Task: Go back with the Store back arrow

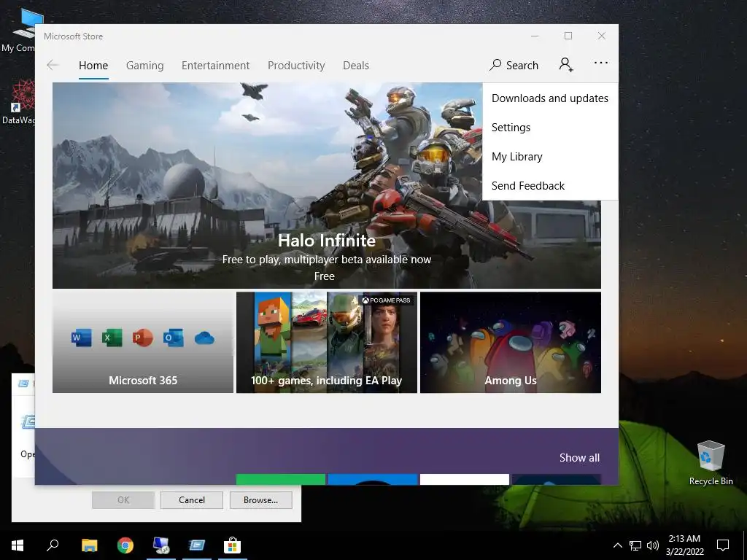Action: tap(53, 65)
